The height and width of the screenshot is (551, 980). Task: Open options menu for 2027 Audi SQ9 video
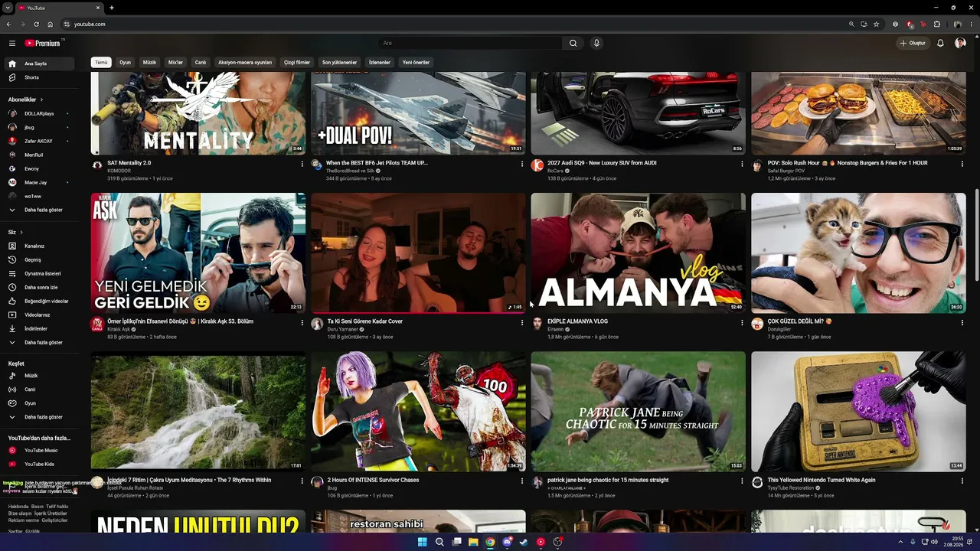pos(742,163)
